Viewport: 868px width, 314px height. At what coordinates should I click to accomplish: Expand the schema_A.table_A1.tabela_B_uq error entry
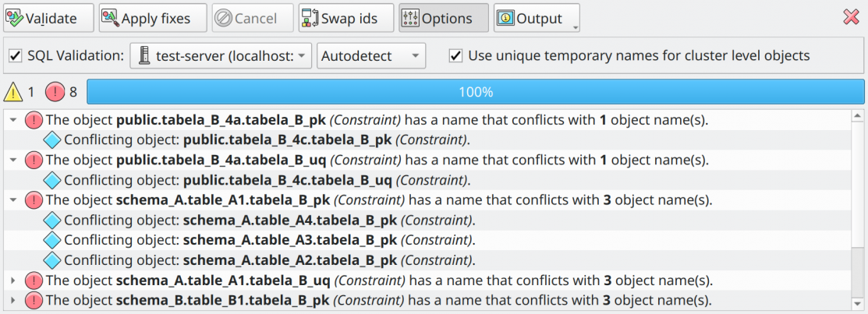(x=14, y=280)
